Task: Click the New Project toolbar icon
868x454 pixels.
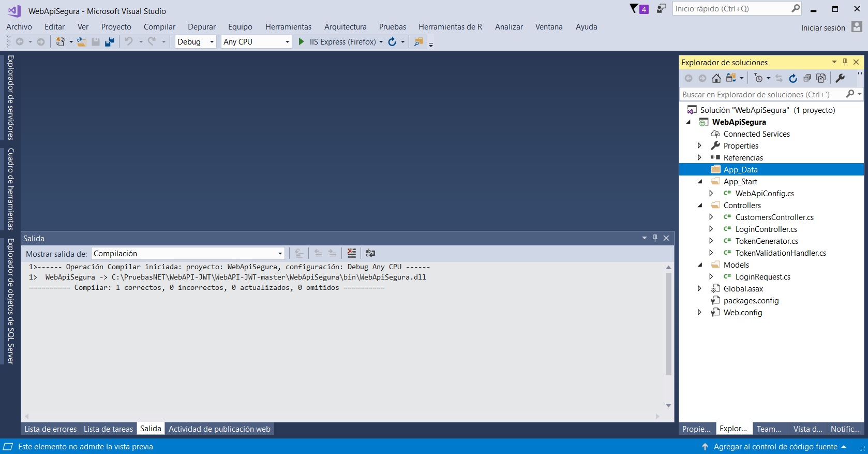Action: 61,42
